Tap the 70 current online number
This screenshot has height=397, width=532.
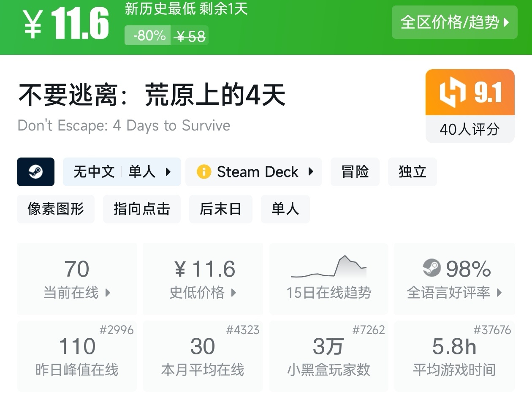click(77, 269)
